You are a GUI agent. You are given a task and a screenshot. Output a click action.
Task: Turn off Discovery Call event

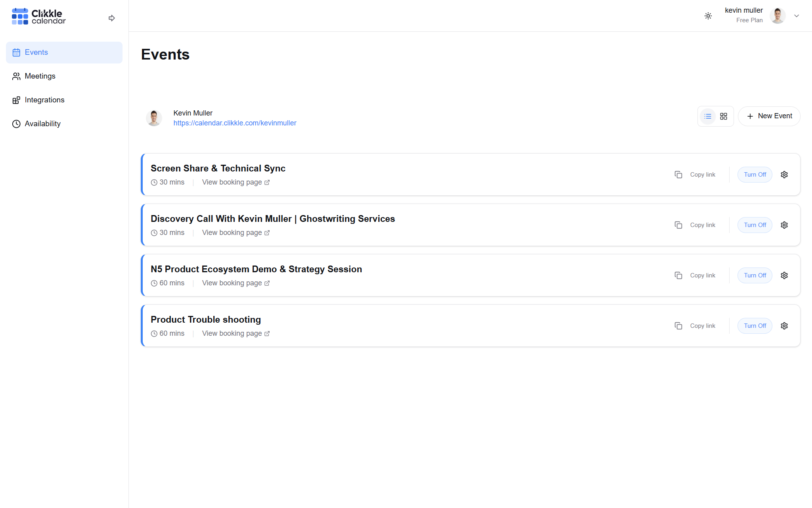click(755, 225)
